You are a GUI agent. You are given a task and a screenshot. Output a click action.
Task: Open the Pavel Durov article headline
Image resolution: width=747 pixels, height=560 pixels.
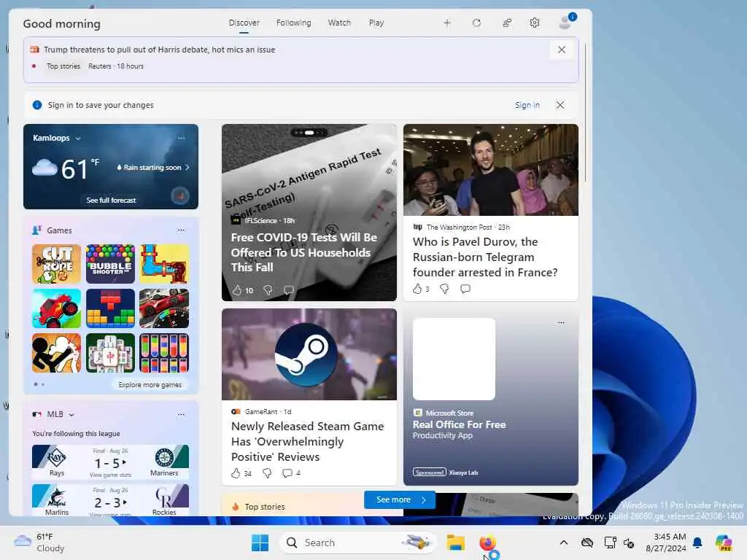click(x=485, y=257)
